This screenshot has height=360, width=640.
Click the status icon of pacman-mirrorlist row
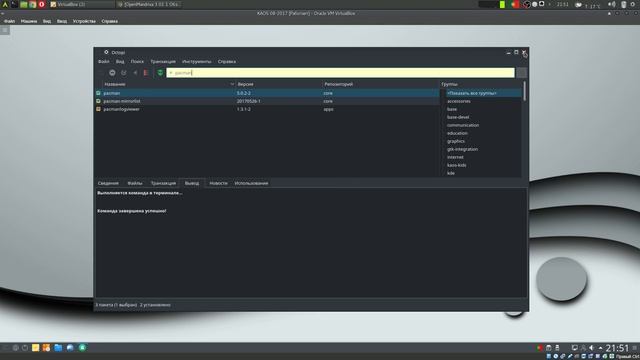(98, 101)
